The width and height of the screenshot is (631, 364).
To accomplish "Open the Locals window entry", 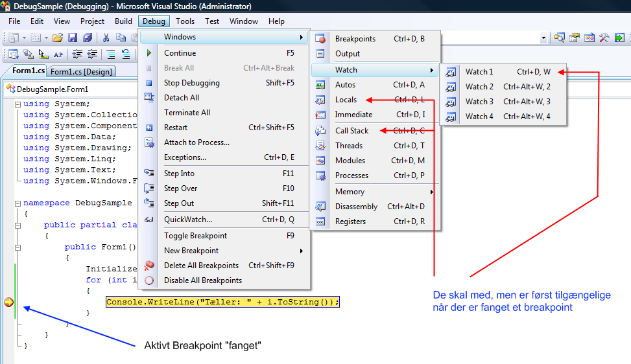I will [x=375, y=100].
